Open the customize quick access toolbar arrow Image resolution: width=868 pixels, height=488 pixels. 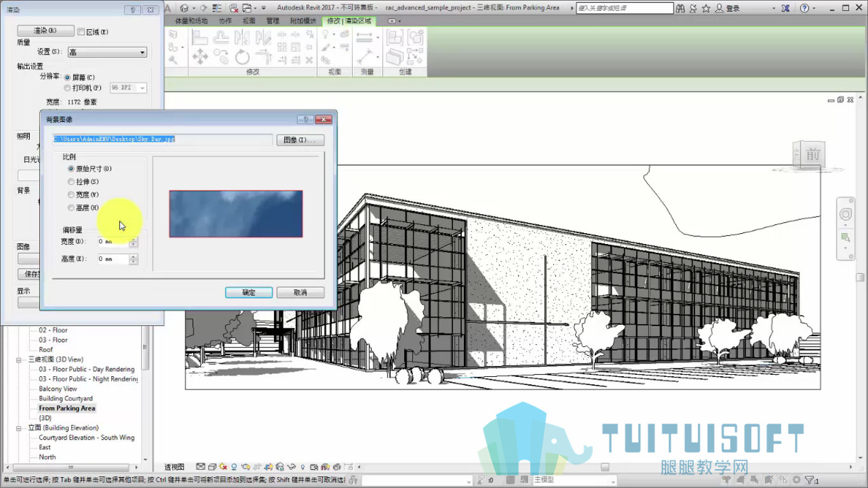tap(264, 8)
